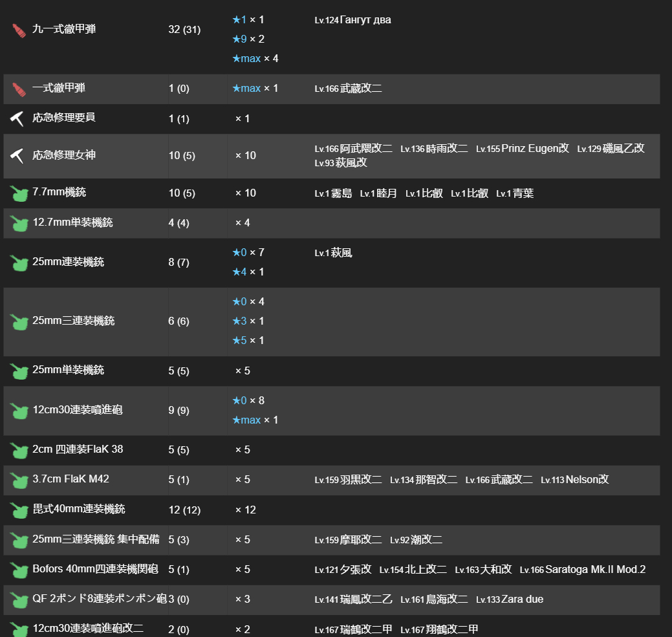Click ★3 × 1 under 25mm三連装機銃

248,321
